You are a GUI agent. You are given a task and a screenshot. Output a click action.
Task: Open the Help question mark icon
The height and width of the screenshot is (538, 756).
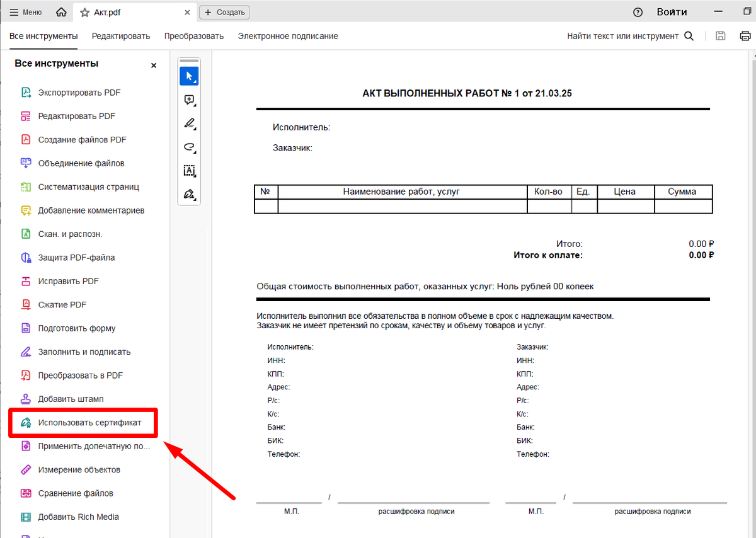coord(638,12)
